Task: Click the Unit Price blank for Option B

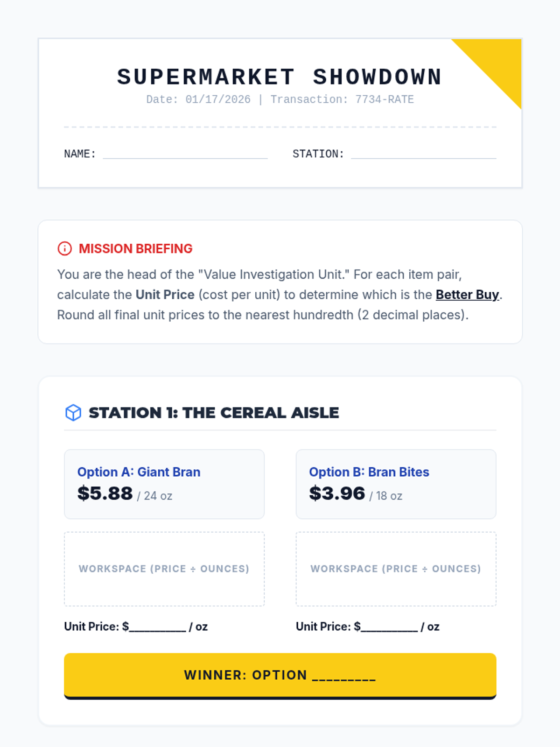Action: (x=389, y=627)
